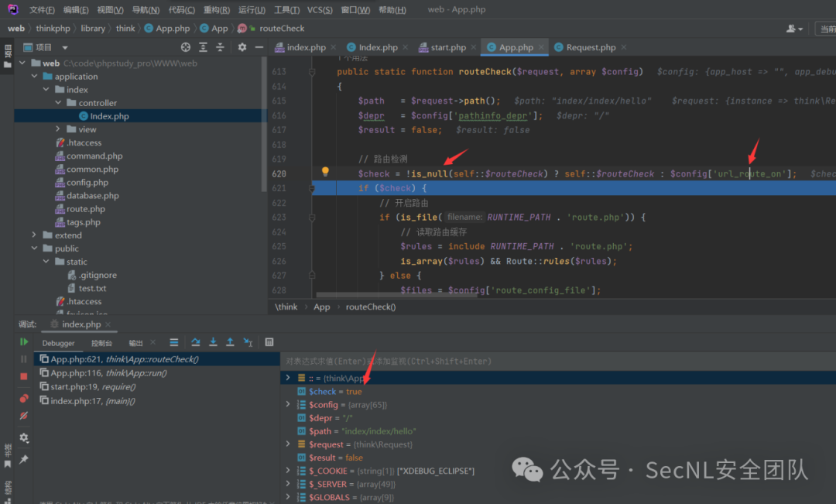Open the evaluate expression calculator icon

click(x=269, y=342)
